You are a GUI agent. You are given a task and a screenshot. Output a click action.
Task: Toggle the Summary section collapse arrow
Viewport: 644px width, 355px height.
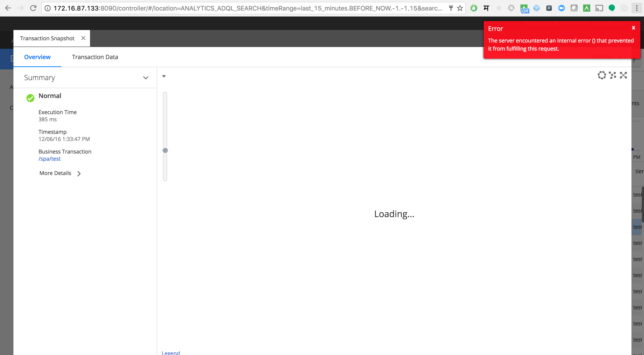coord(146,78)
